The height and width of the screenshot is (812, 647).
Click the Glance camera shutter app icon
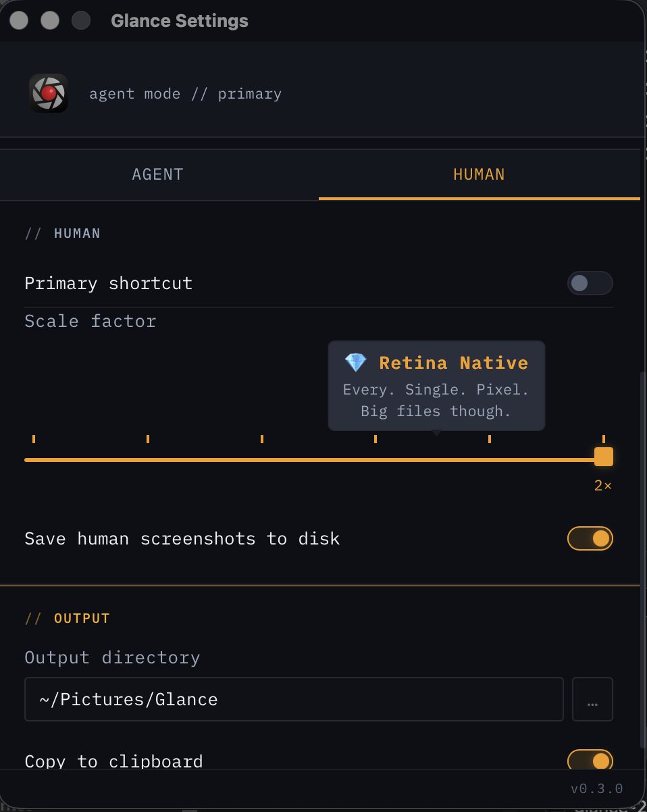pyautogui.click(x=48, y=93)
